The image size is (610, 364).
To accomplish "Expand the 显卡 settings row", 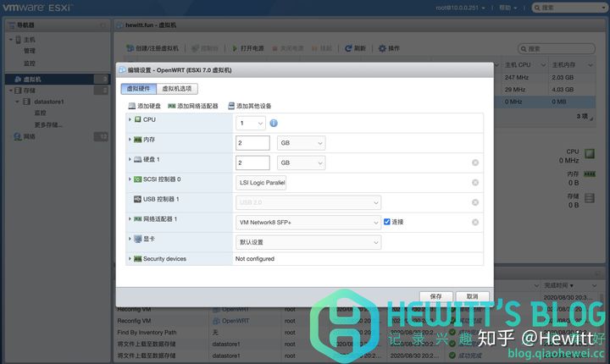I will 130,240.
